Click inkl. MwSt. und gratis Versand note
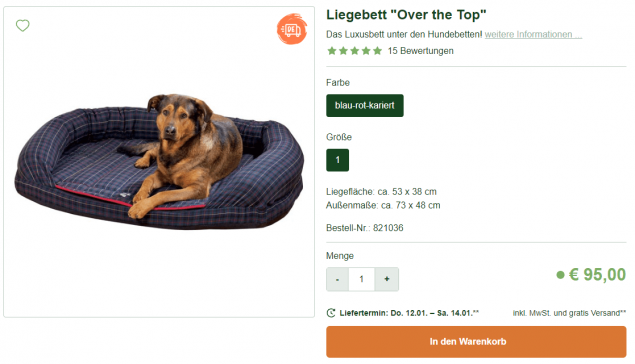635x364 pixels. coord(569,313)
